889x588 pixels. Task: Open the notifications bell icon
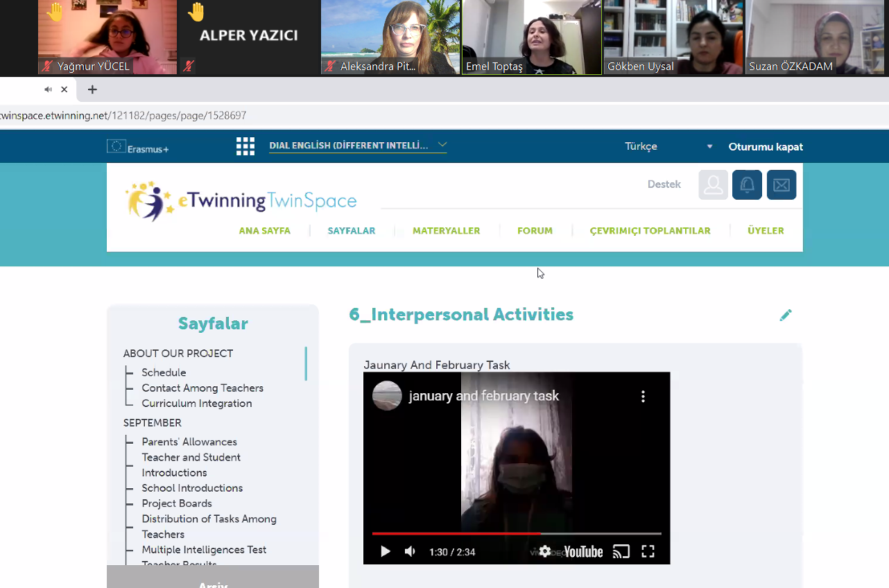747,185
